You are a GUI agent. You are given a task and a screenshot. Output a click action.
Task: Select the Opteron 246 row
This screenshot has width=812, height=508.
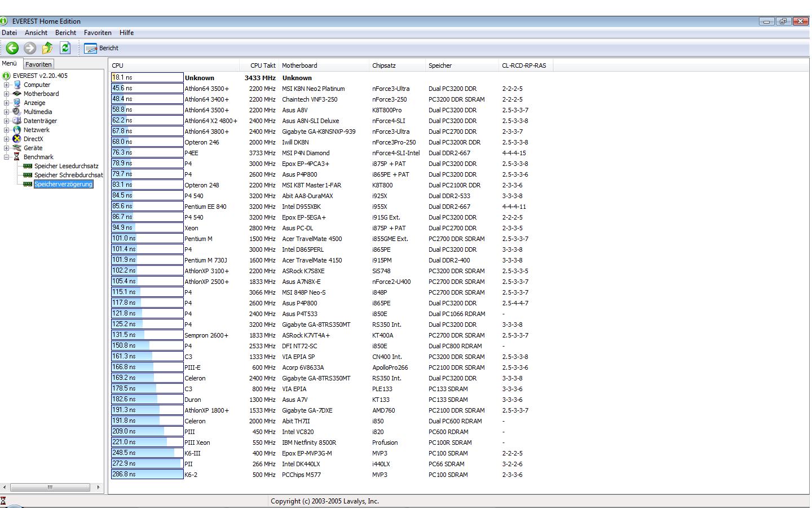333,142
